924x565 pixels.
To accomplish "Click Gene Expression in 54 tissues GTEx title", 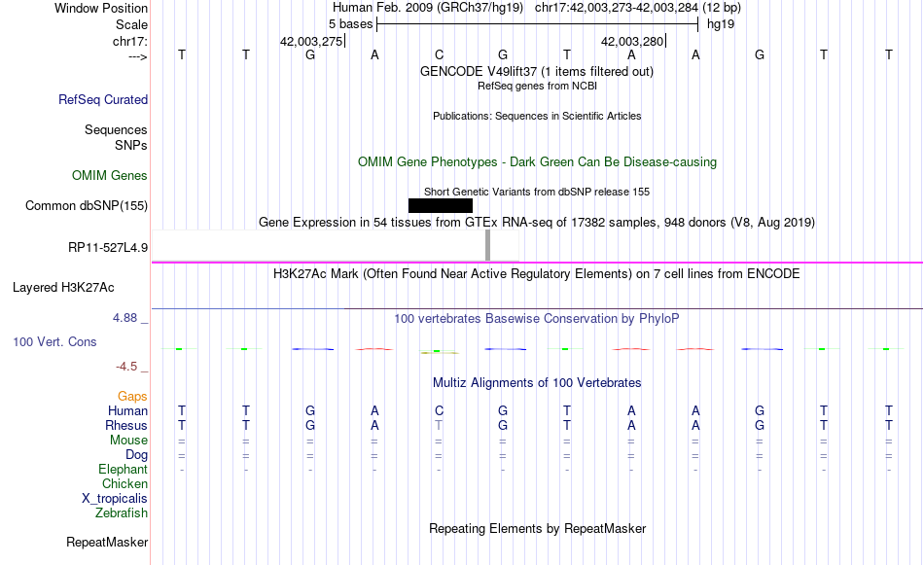I will (x=537, y=222).
